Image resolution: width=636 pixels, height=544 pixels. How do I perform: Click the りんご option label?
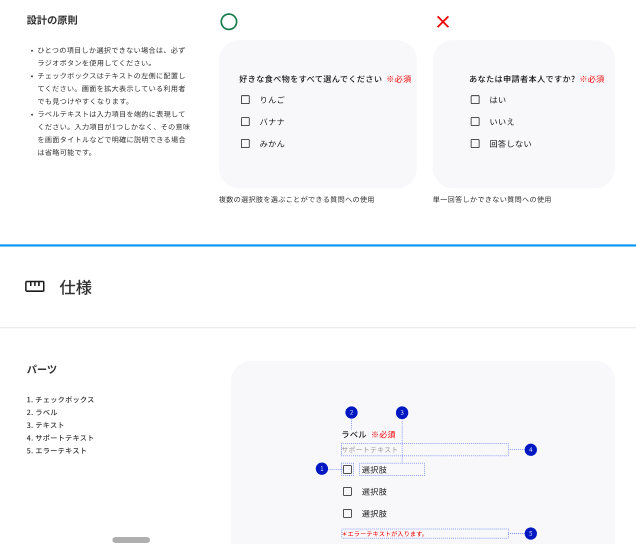pyautogui.click(x=272, y=100)
